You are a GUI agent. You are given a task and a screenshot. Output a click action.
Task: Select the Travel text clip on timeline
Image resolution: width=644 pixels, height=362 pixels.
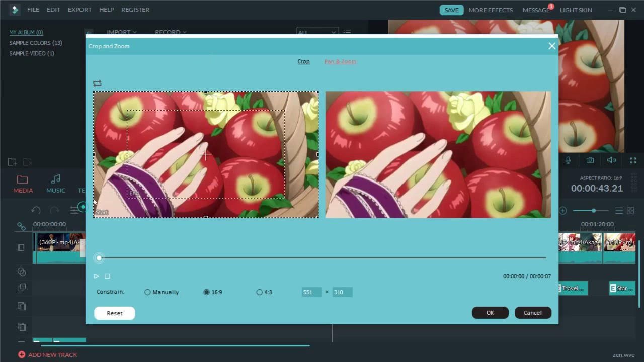tap(573, 288)
